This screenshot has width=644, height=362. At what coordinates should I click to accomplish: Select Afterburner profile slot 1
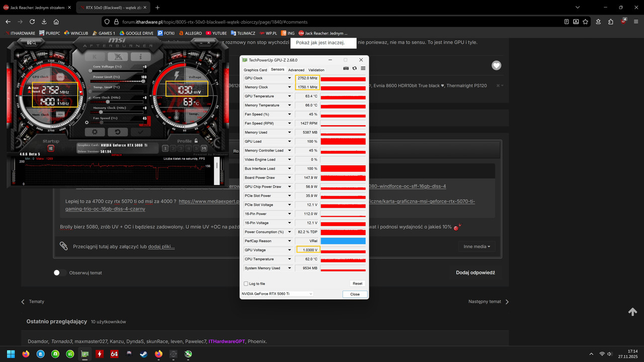pyautogui.click(x=165, y=148)
